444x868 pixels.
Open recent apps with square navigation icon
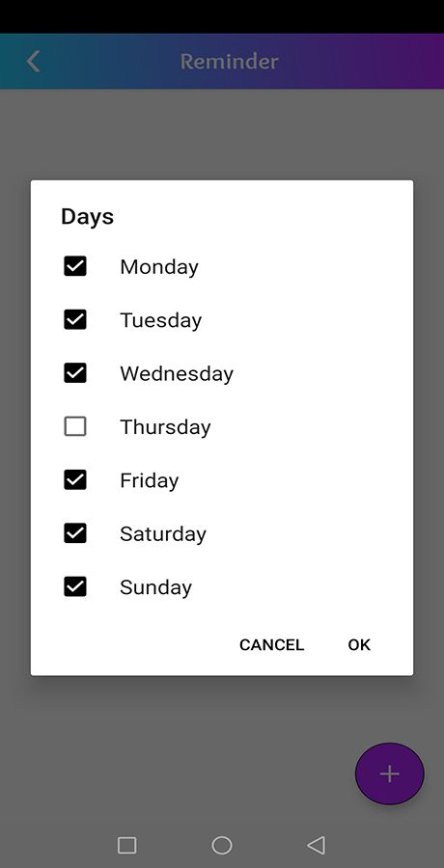pos(127,845)
